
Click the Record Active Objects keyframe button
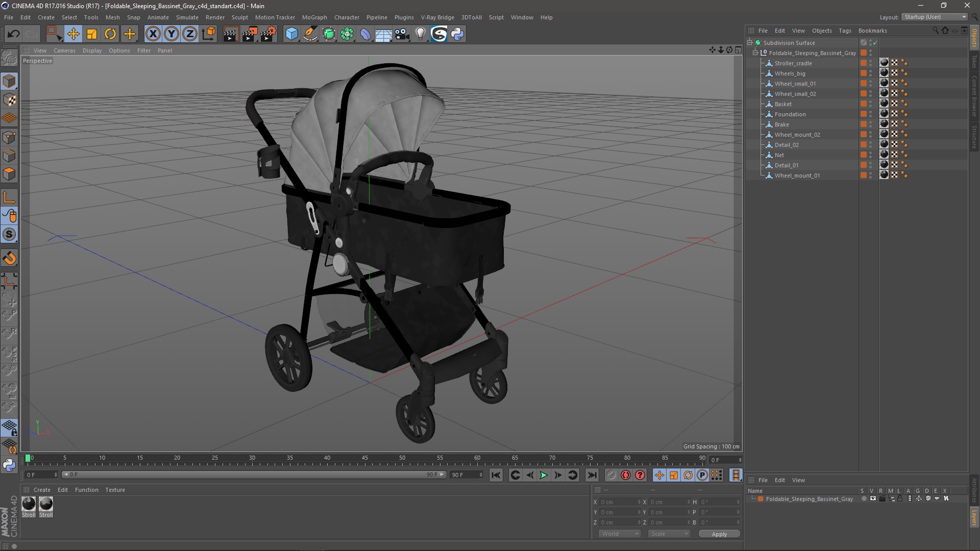click(x=626, y=475)
